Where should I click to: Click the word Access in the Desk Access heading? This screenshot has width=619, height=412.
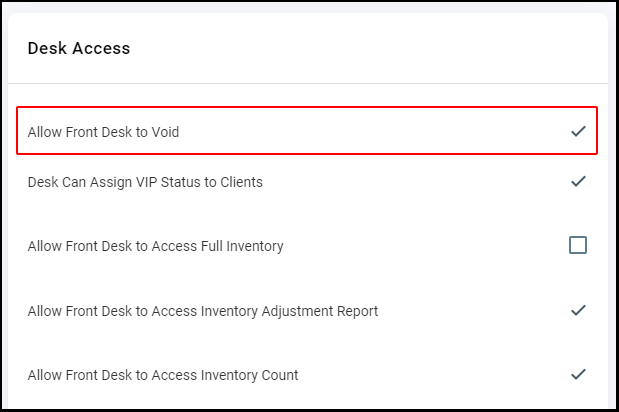coord(101,48)
